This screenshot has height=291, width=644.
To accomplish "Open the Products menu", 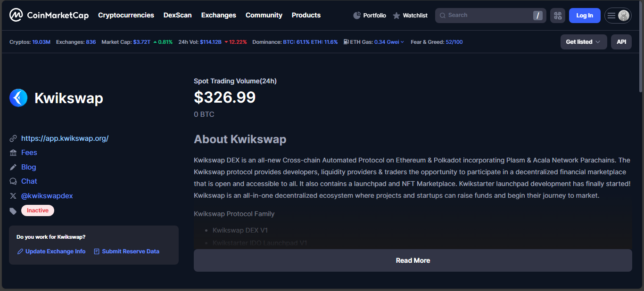I will click(x=306, y=15).
